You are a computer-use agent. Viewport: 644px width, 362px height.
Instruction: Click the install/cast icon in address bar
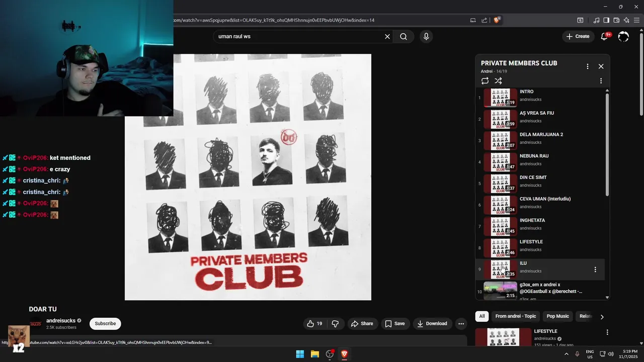[x=473, y=20]
